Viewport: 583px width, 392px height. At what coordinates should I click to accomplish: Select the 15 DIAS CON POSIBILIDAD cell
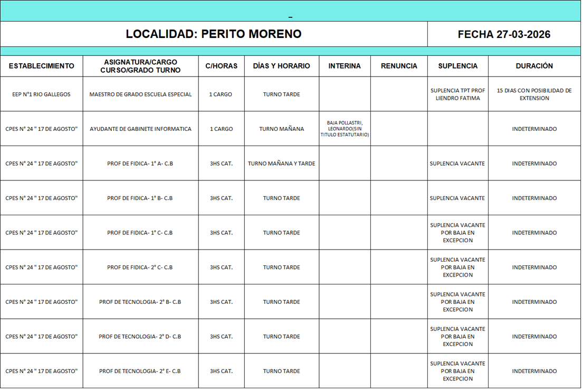click(x=534, y=94)
